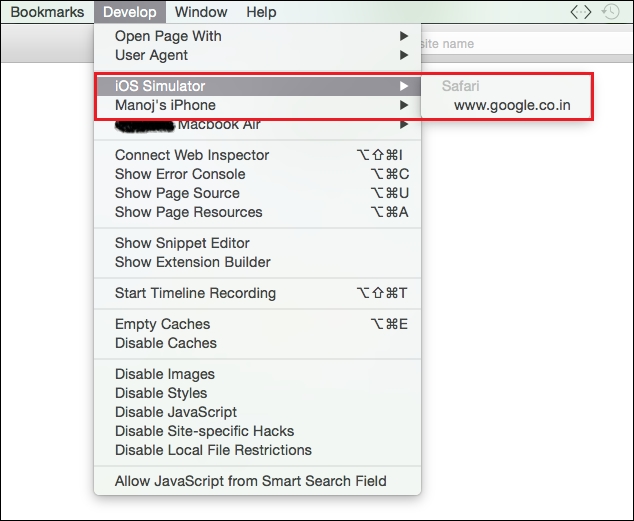
Task: Start Timeline Recording
Action: click(x=257, y=293)
